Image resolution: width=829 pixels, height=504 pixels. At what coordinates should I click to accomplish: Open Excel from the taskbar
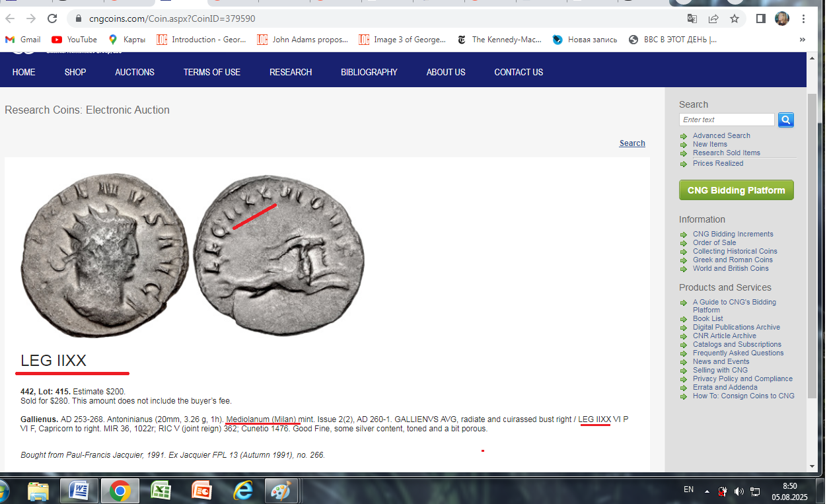pos(161,491)
